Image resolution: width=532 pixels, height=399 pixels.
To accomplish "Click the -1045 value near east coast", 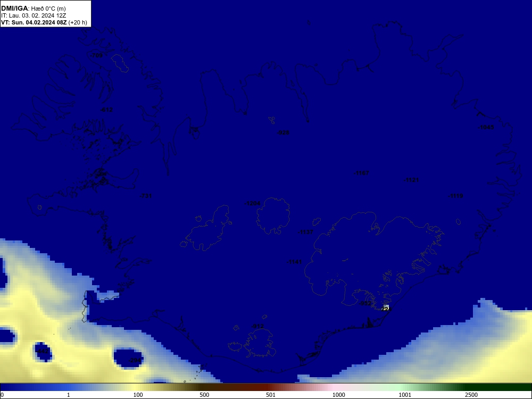I will (486, 127).
